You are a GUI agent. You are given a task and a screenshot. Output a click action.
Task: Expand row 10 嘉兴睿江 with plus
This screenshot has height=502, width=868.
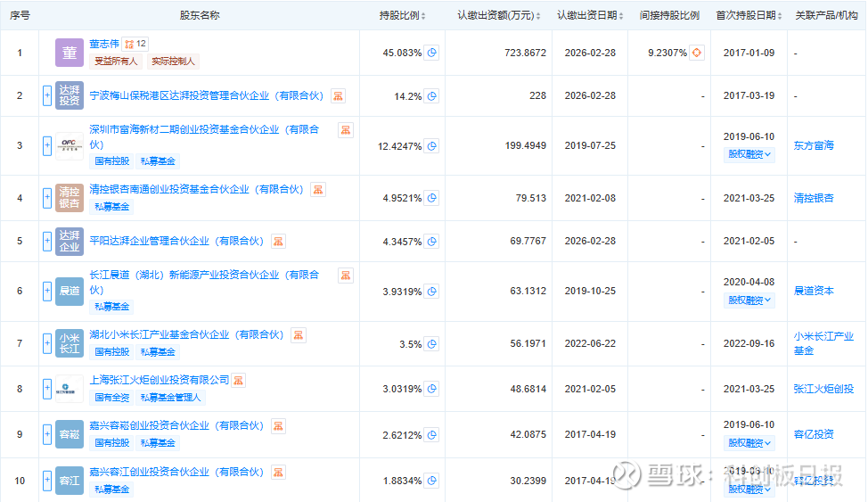tap(47, 481)
